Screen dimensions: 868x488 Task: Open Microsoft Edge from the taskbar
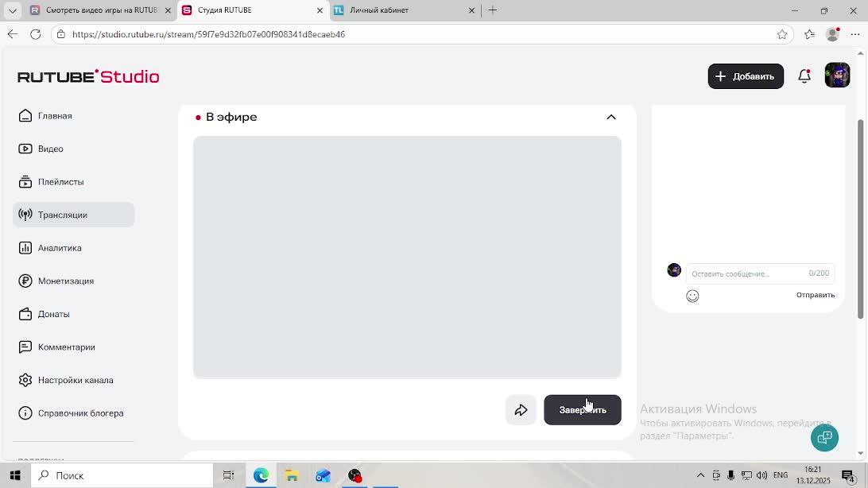point(261,475)
